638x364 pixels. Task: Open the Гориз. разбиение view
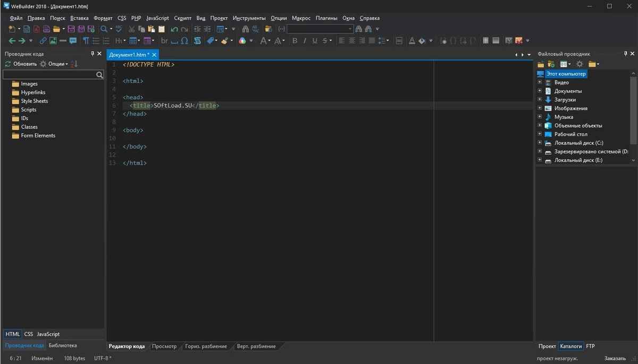pos(206,346)
